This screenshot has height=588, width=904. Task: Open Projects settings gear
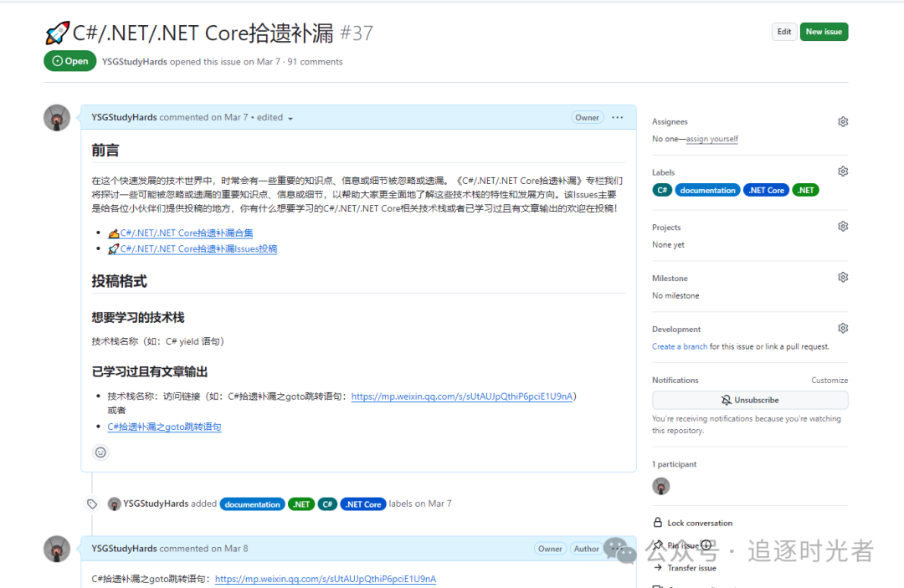(x=842, y=227)
